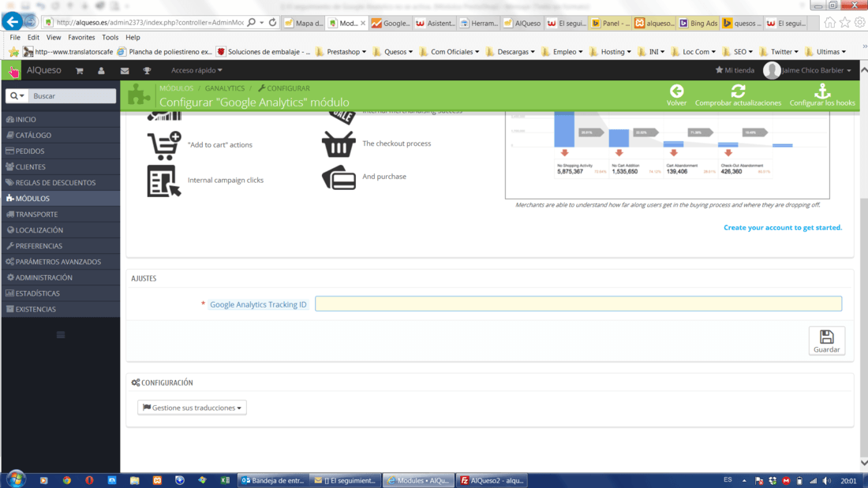Click the checkout process basket icon
Image resolution: width=868 pixels, height=488 pixels.
click(339, 143)
